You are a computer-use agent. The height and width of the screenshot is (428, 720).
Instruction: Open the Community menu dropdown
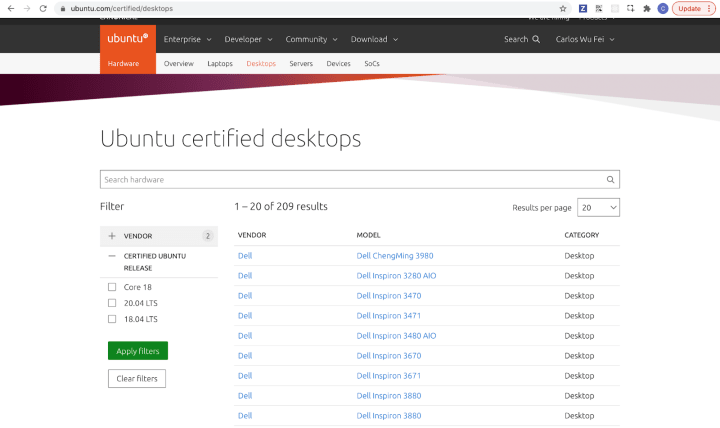[x=311, y=39]
